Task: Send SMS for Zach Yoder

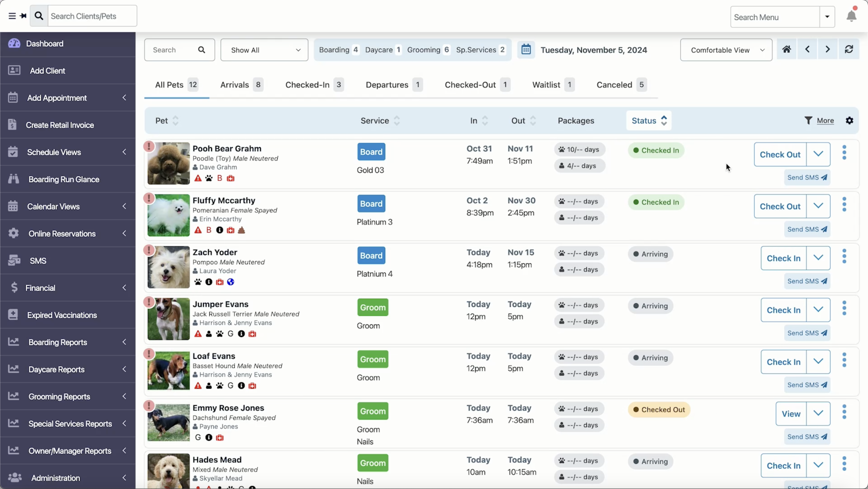Action: (x=807, y=281)
